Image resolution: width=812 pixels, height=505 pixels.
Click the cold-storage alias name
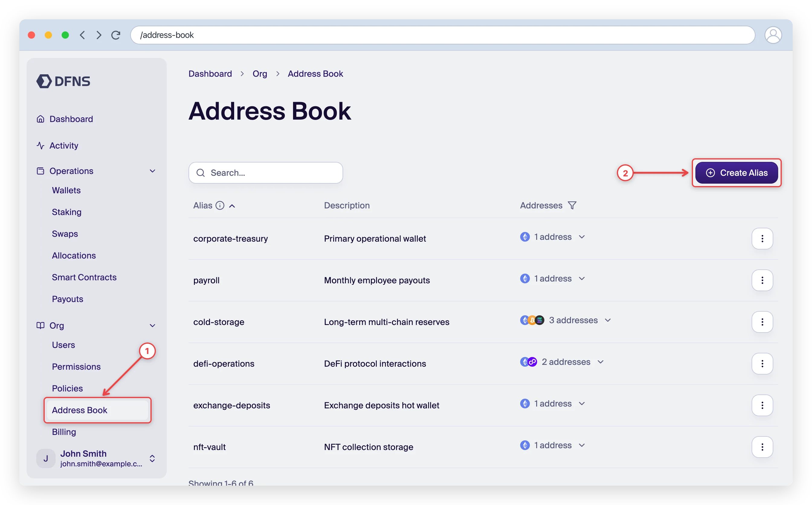click(x=219, y=322)
